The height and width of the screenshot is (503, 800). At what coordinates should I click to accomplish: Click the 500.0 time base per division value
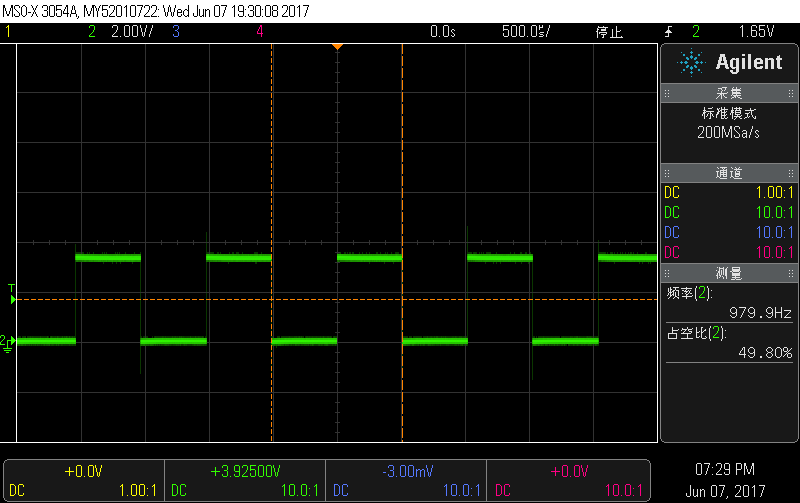coord(526,32)
